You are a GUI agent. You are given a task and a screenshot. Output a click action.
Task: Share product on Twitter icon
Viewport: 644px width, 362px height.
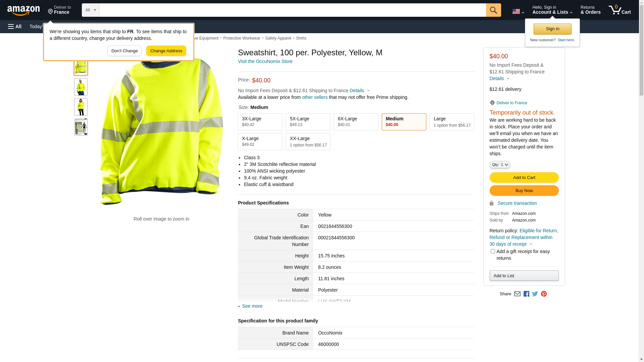tap(535, 294)
